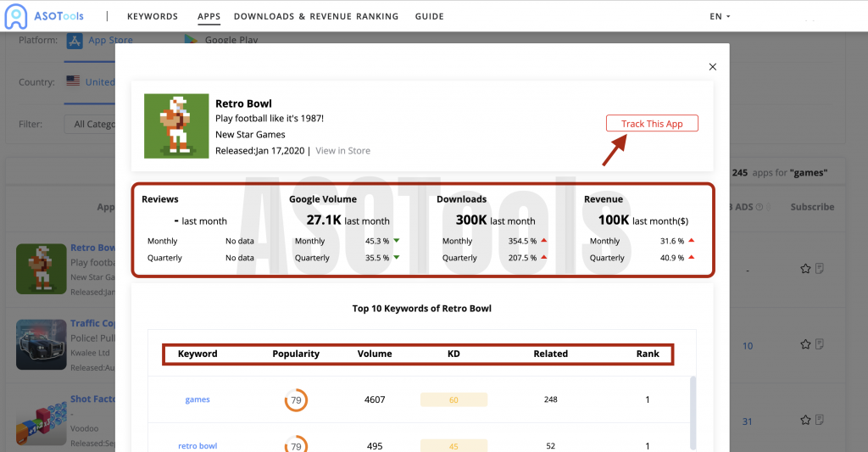Click the United States flag icon
Viewport: 868px width, 452px height.
pyautogui.click(x=73, y=81)
